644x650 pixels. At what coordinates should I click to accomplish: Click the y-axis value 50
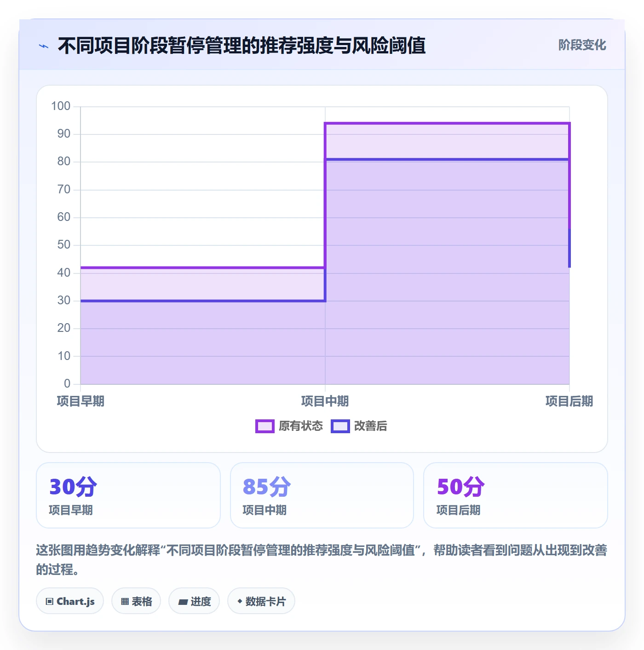pyautogui.click(x=64, y=245)
